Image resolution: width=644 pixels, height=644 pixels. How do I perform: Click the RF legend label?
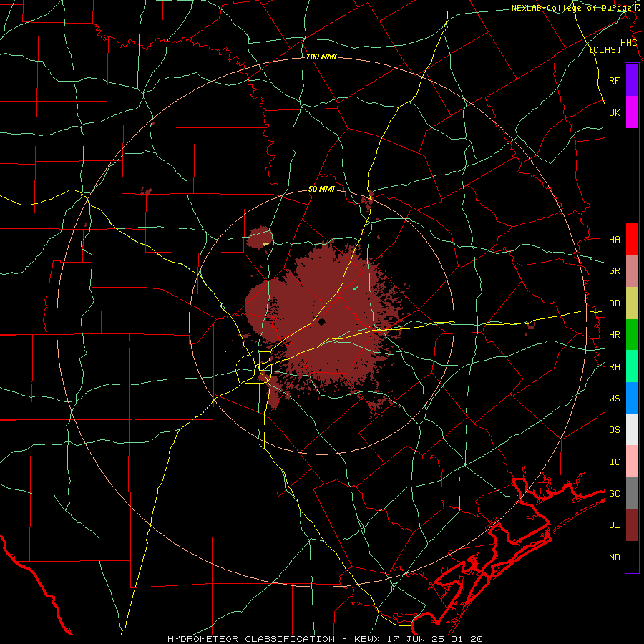(614, 80)
